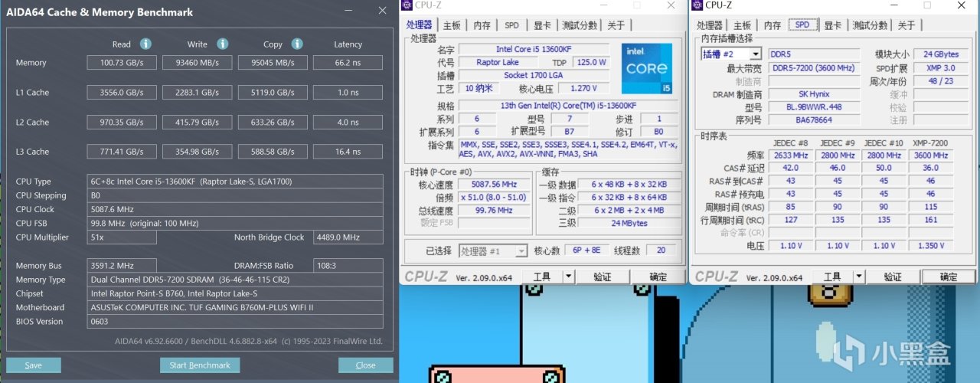Click the BIOS Version value 0603
The width and height of the screenshot is (980, 383).
coord(235,322)
